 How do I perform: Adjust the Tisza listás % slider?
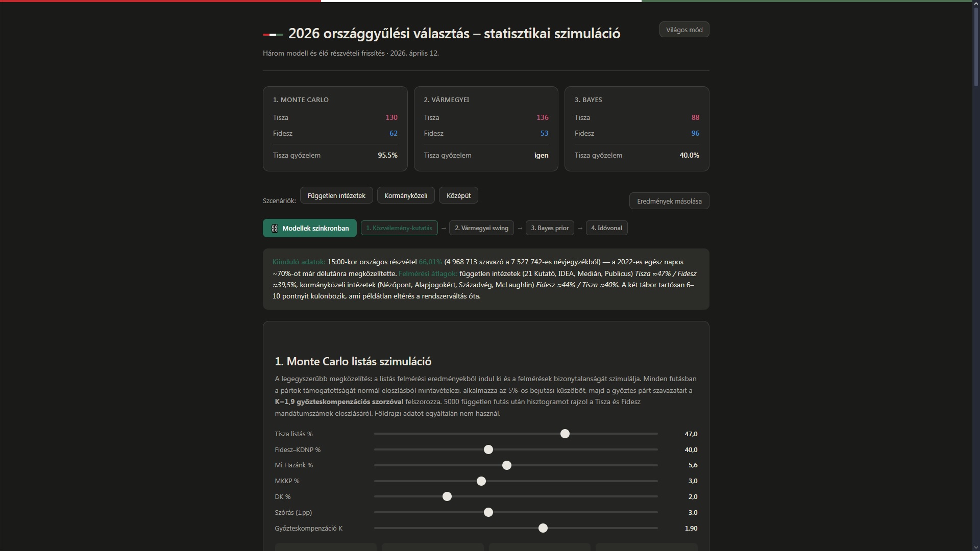[565, 434]
